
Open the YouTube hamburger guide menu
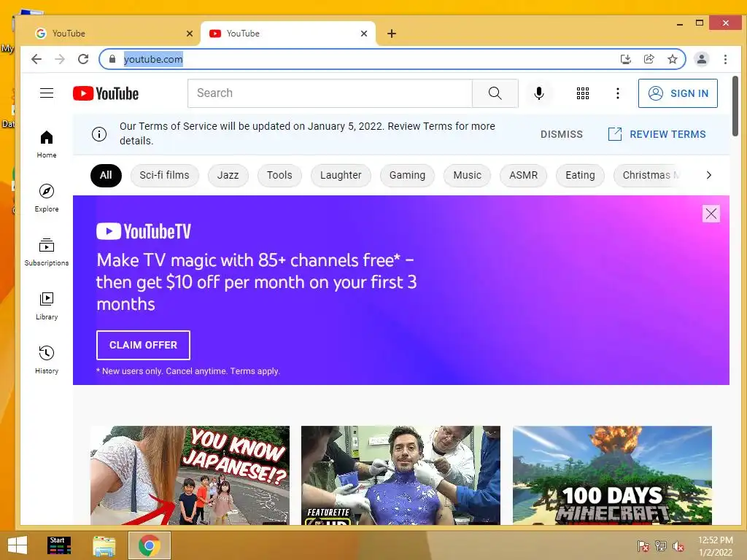pos(47,93)
